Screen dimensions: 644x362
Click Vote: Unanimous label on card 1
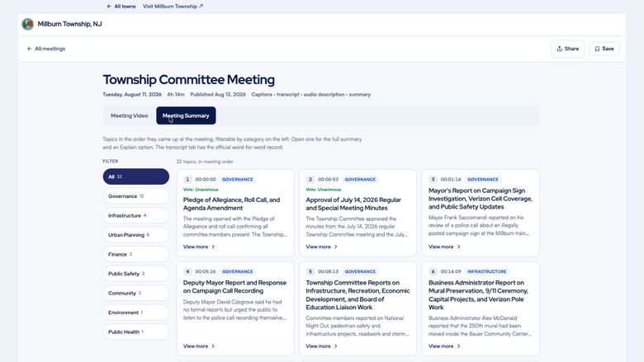click(x=201, y=190)
